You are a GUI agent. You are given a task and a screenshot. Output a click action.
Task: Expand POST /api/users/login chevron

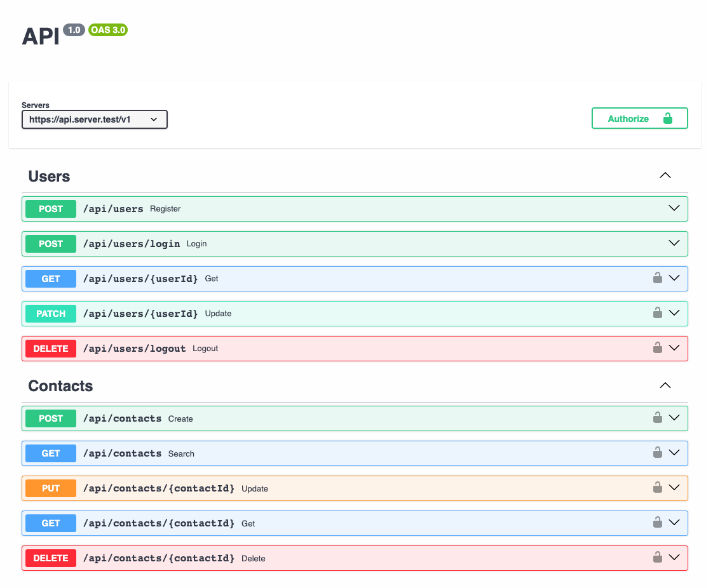coord(674,243)
